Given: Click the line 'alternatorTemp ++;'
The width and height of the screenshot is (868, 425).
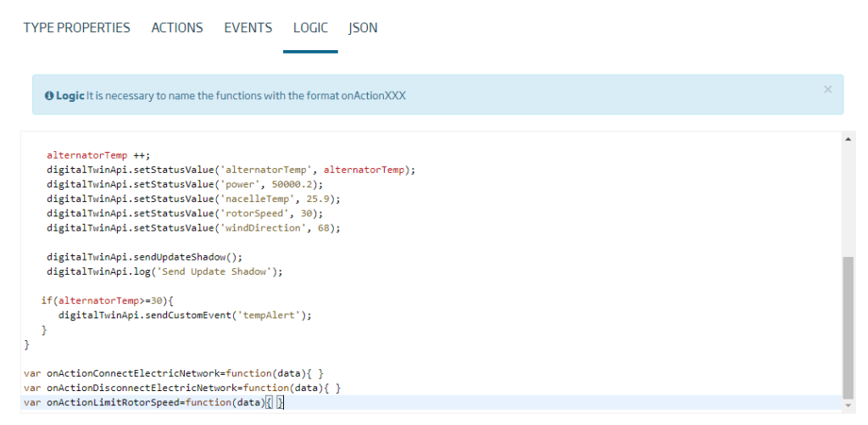Looking at the screenshot, I should [98, 155].
